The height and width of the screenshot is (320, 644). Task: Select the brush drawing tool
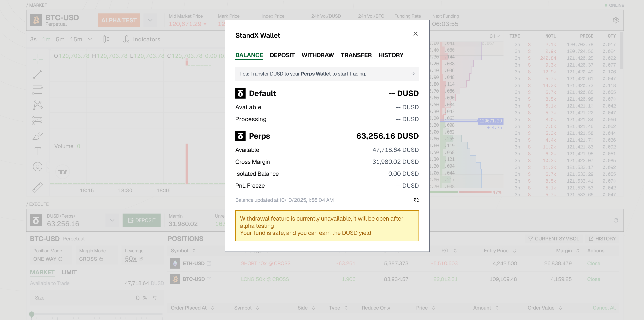(x=38, y=136)
